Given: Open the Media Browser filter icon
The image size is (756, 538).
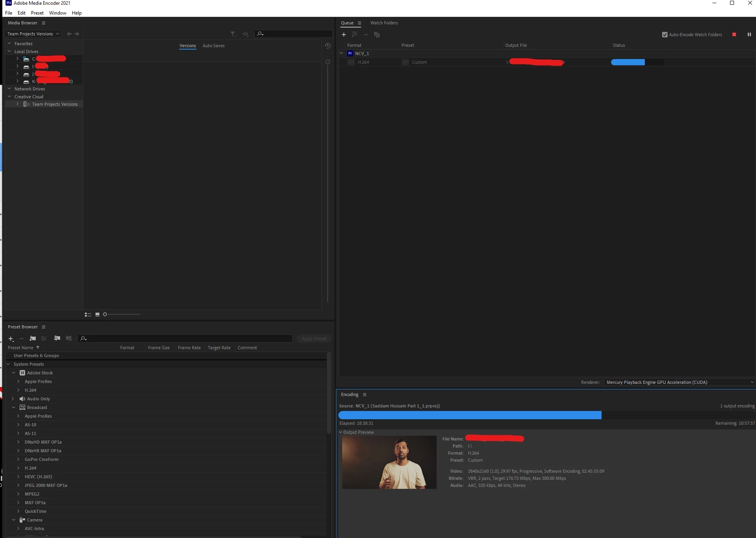Looking at the screenshot, I should (x=233, y=34).
